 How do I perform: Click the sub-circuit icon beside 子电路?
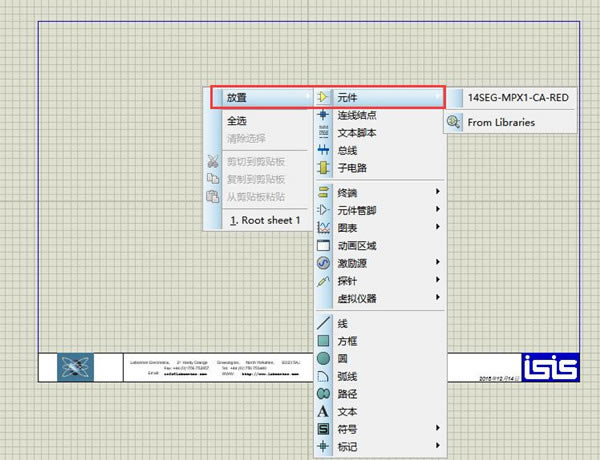[323, 167]
